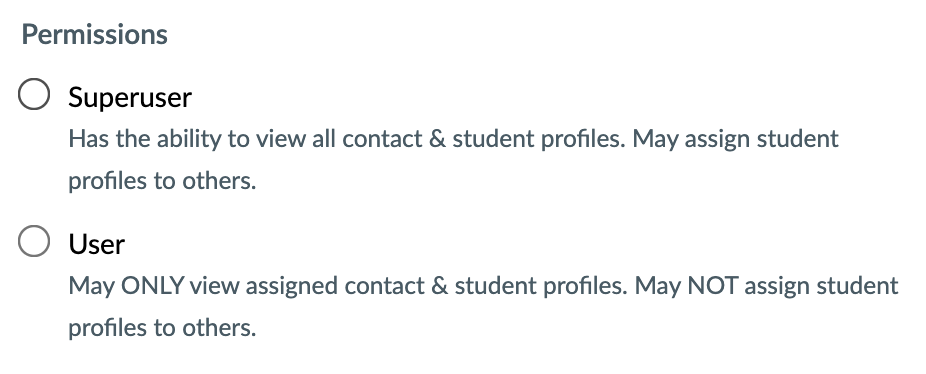The width and height of the screenshot is (926, 374).
Task: Click the User permission description text
Action: (x=483, y=306)
